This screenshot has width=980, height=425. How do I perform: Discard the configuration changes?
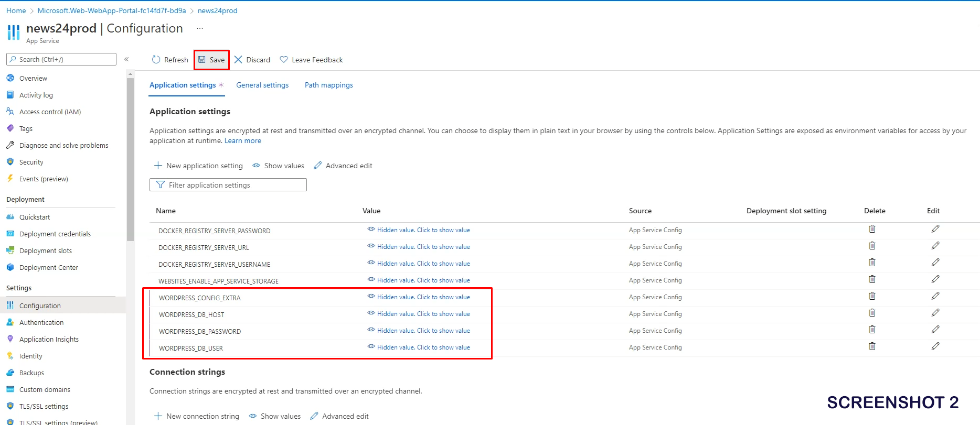[252, 60]
